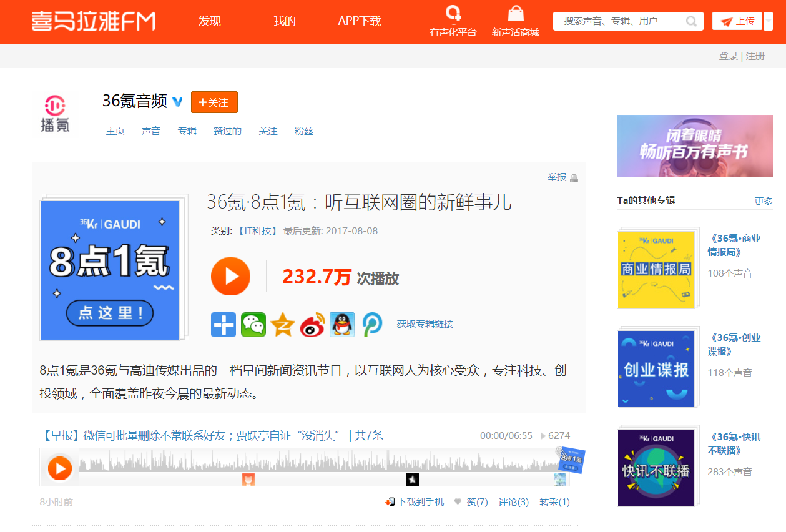Share the album to Qzone star icon
This screenshot has width=786, height=532.
click(x=283, y=325)
